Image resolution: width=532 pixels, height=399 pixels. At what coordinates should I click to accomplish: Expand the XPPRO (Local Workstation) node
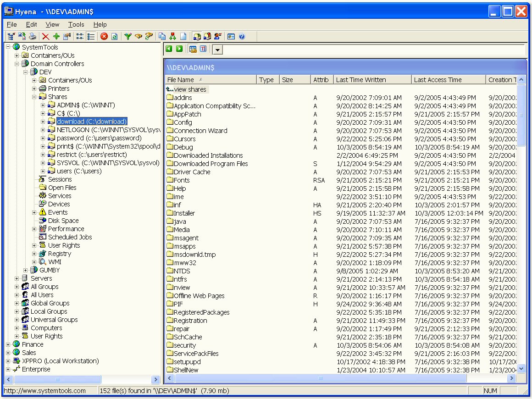[8, 360]
